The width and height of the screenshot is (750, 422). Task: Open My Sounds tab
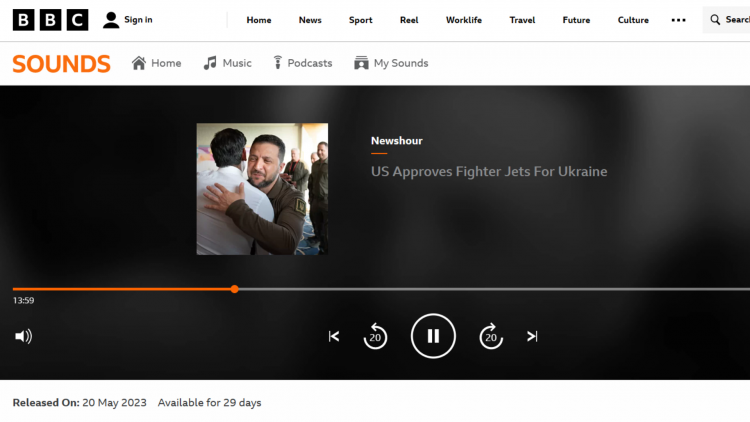401,63
